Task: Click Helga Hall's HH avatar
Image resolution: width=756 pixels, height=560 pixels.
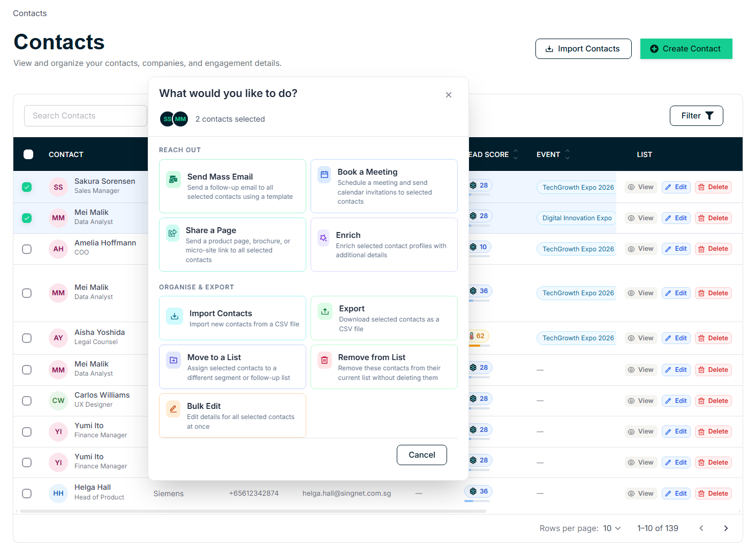Action: (58, 494)
